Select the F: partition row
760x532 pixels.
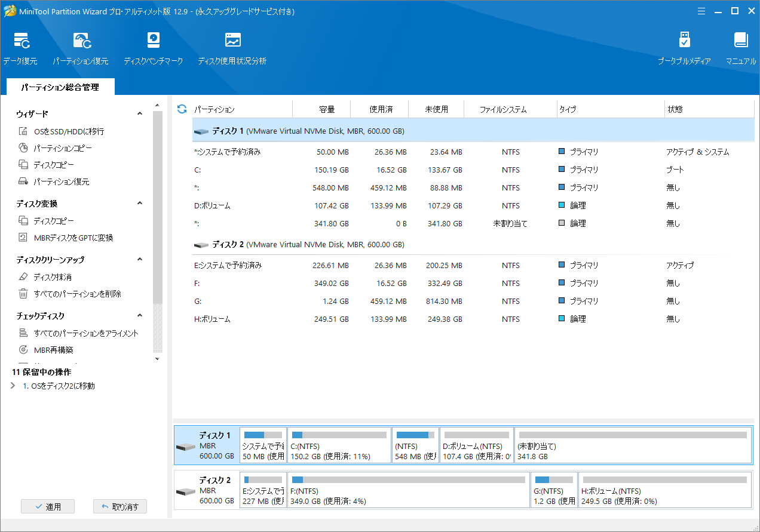[473, 283]
